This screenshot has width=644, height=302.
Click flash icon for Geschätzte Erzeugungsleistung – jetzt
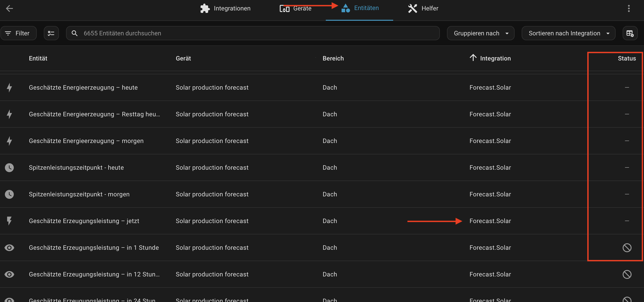point(9,221)
